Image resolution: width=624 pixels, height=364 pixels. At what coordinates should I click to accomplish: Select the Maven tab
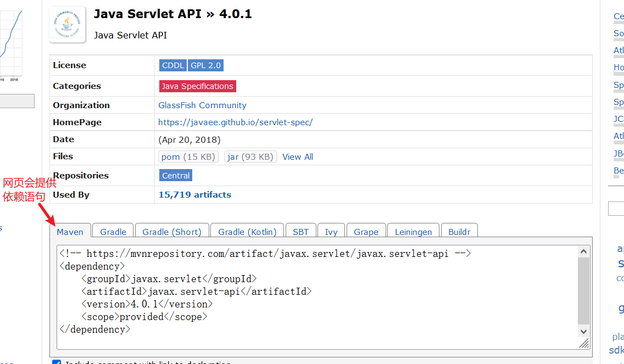[x=70, y=232]
